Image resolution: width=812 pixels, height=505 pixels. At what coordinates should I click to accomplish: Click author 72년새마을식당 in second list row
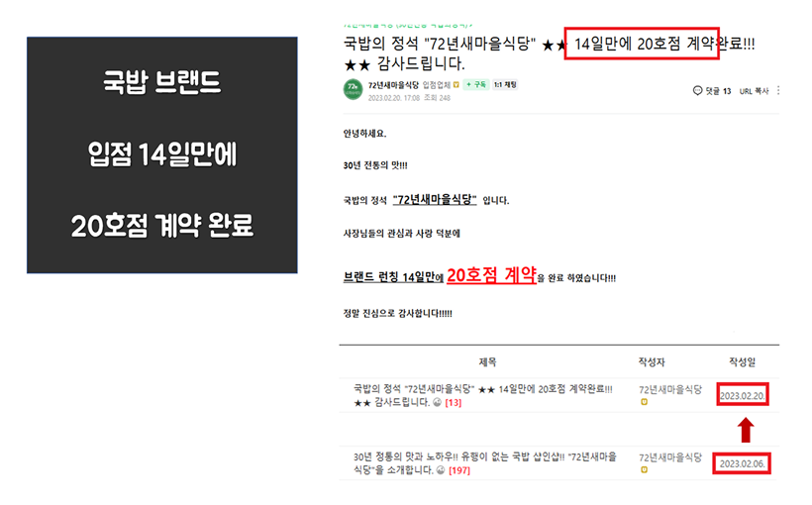click(669, 457)
